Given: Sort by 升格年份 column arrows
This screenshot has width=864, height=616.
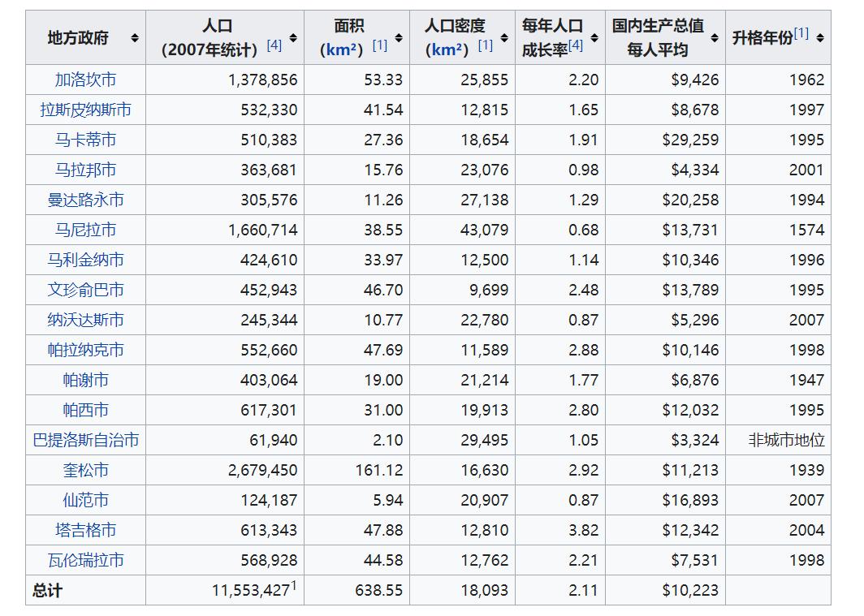Looking at the screenshot, I should pos(820,38).
